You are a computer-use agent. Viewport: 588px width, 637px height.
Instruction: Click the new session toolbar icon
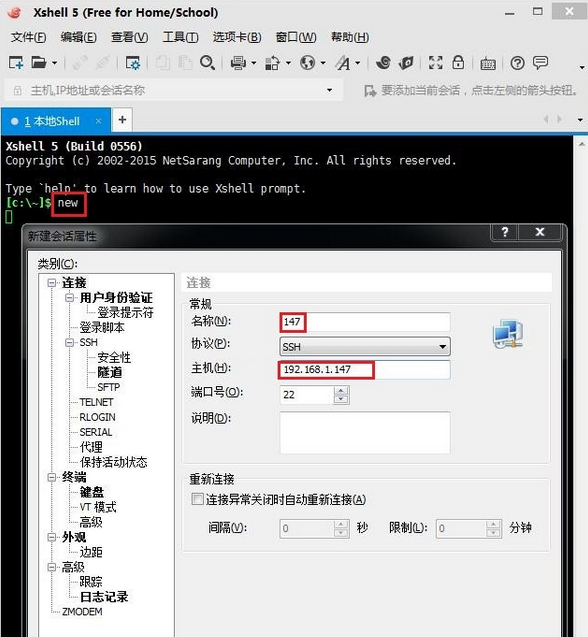[x=16, y=63]
